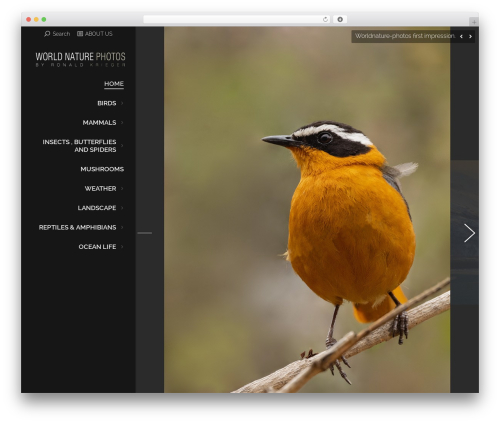Expand the Insects, Butterflies submenu chevron
Image resolution: width=500 pixels, height=423 pixels.
pos(122,146)
